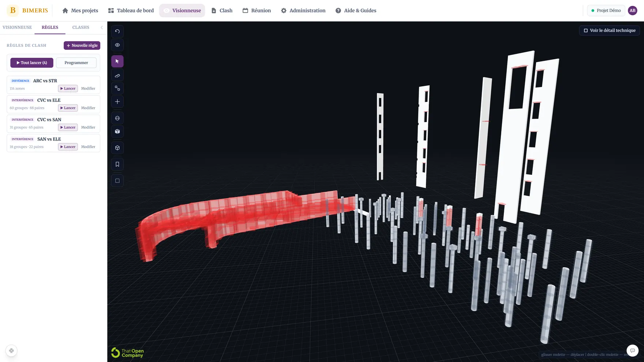
Task: Click the '60 groupes · 88 paires' text
Action: tap(27, 108)
